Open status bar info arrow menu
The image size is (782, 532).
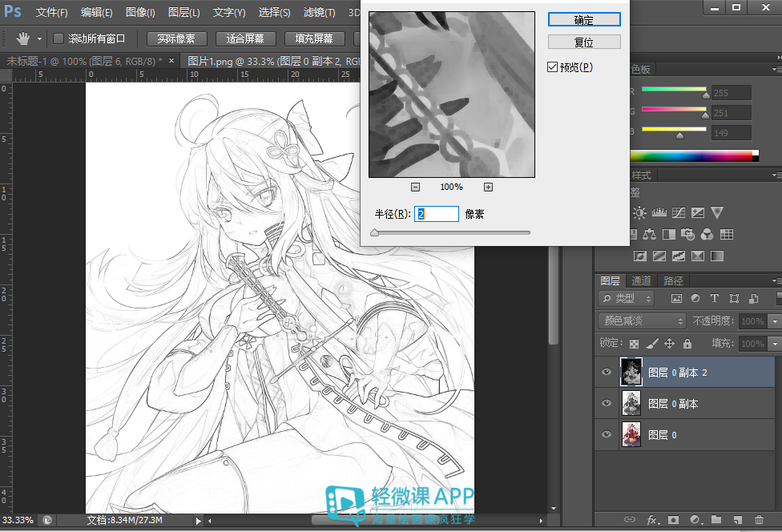pyautogui.click(x=199, y=521)
